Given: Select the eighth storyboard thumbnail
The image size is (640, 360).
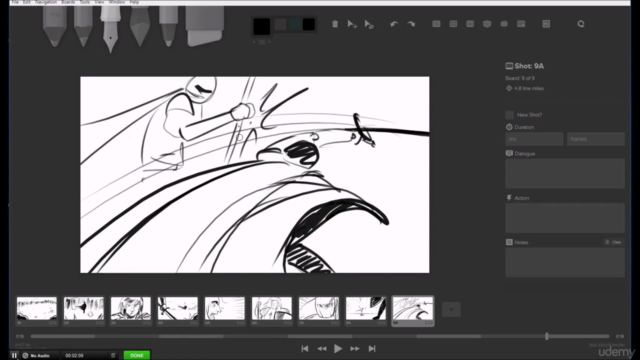Looking at the screenshot, I should tap(366, 311).
